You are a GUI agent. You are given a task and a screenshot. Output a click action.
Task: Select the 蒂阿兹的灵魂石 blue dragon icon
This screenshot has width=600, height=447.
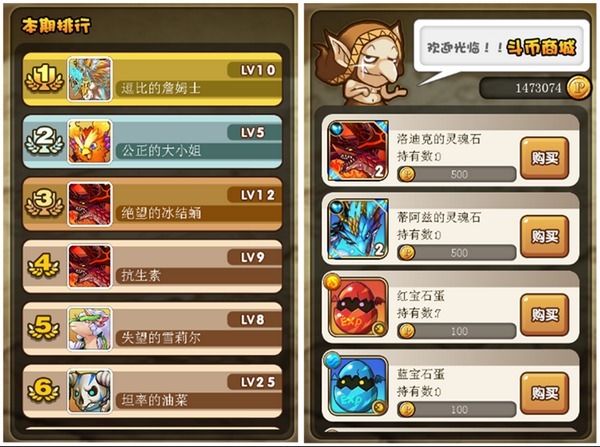pyautogui.click(x=358, y=229)
